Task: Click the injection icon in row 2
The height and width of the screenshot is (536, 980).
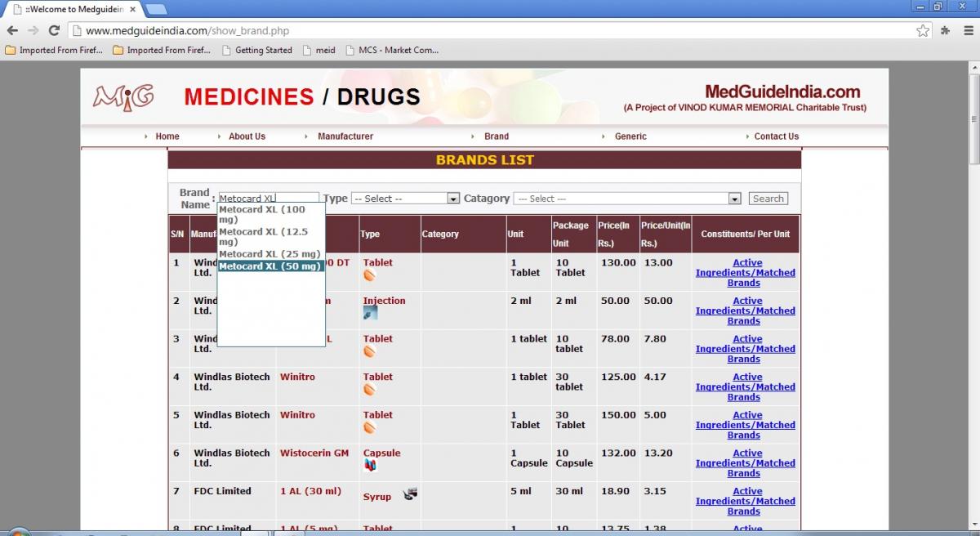Action: (370, 313)
